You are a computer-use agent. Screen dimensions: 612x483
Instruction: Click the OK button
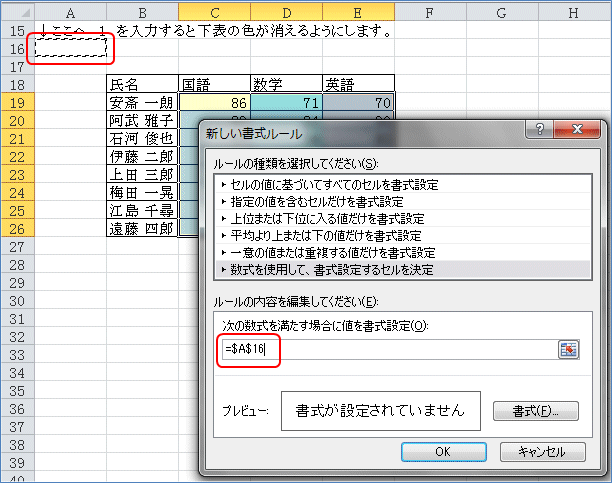point(443,452)
